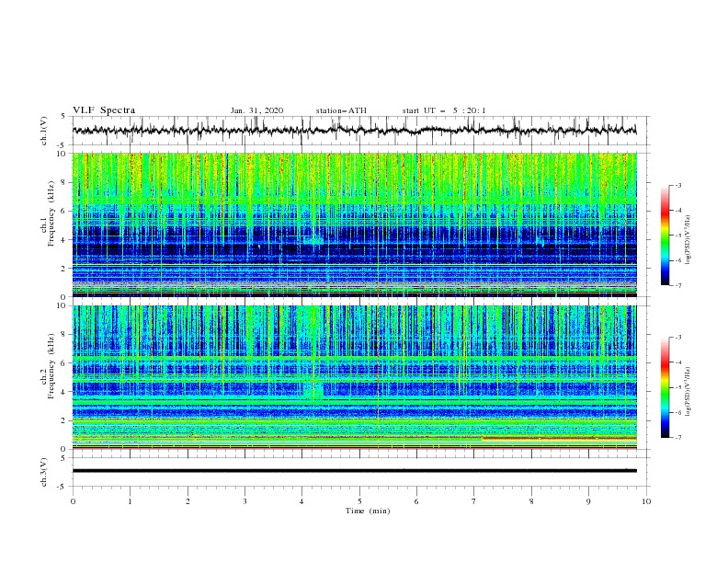Click the orange band near 1 kHz in ch.2
The height and width of the screenshot is (563, 728).
[x=559, y=438]
